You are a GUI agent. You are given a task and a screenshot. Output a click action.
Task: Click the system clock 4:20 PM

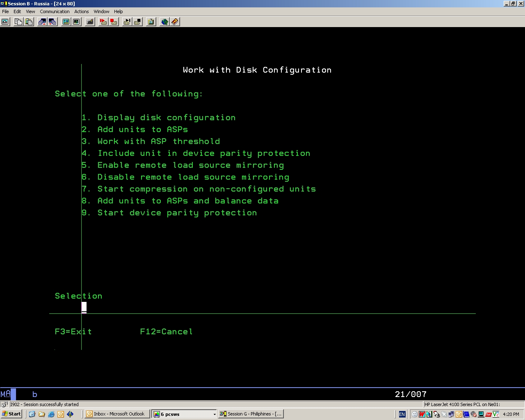click(x=511, y=414)
